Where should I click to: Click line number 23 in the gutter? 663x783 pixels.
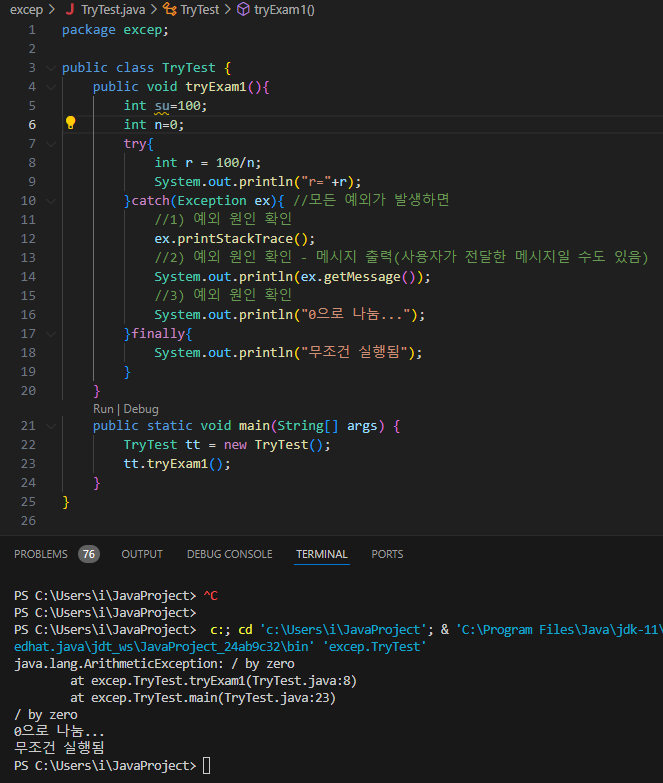point(28,464)
